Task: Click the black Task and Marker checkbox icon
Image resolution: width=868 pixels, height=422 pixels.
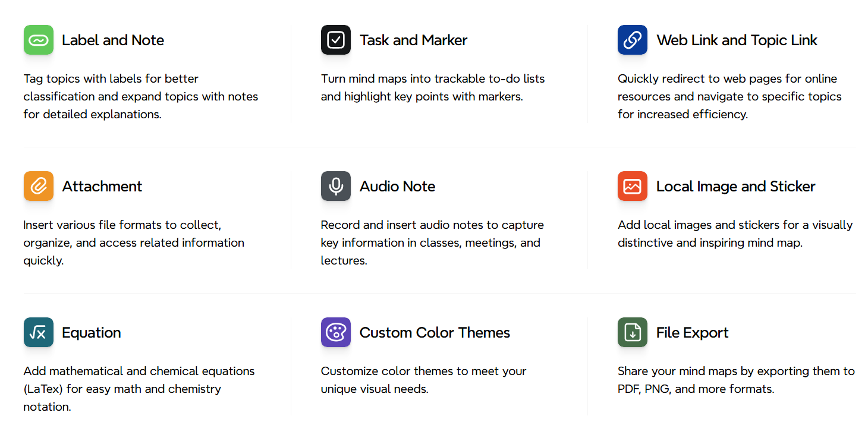Action: point(336,40)
